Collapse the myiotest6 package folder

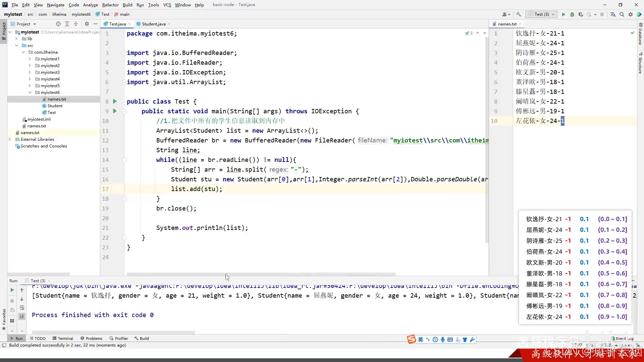(30, 93)
